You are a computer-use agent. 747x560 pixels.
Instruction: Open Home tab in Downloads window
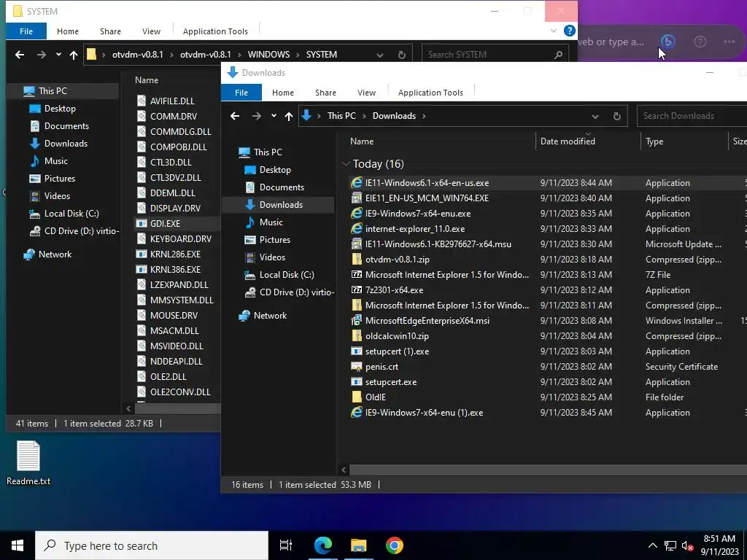(283, 93)
